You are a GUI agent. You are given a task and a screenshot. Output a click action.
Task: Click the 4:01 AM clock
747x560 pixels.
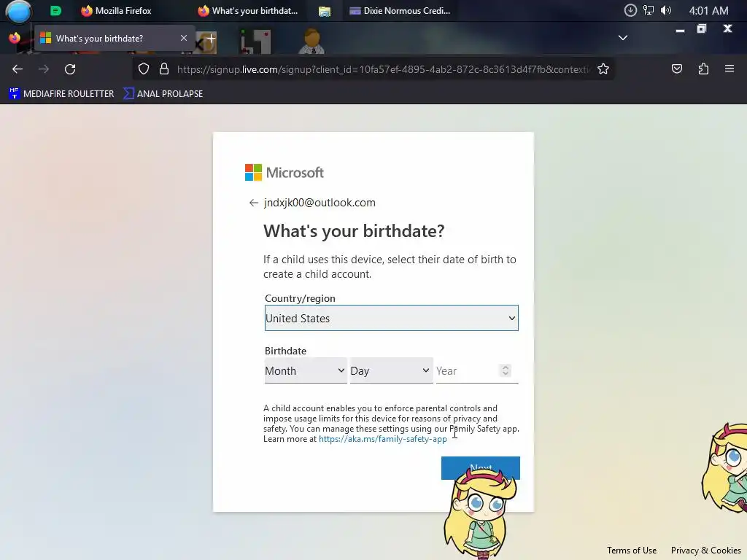[708, 10]
